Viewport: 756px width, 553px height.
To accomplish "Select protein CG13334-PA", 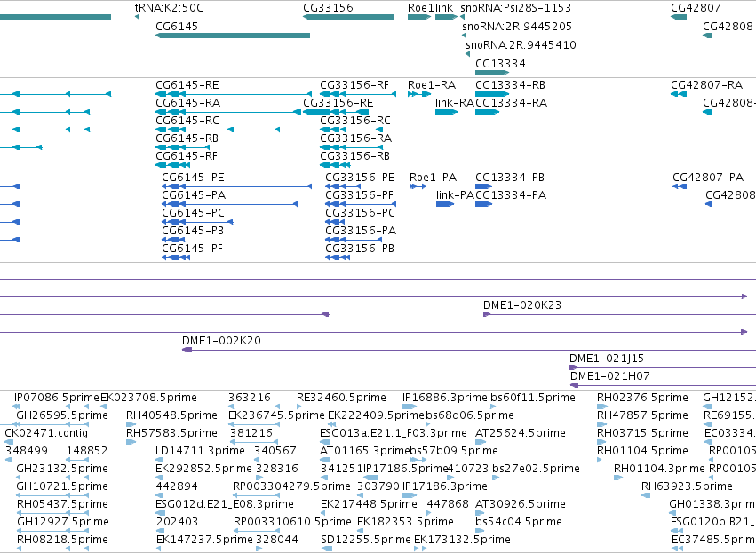I will [x=483, y=204].
